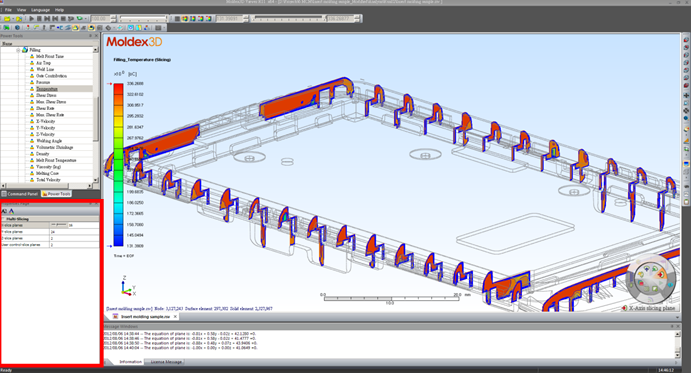Viewport: 691px width, 373px height.
Task: Close the Insert molding sample.rsv tab
Action: coord(175,317)
